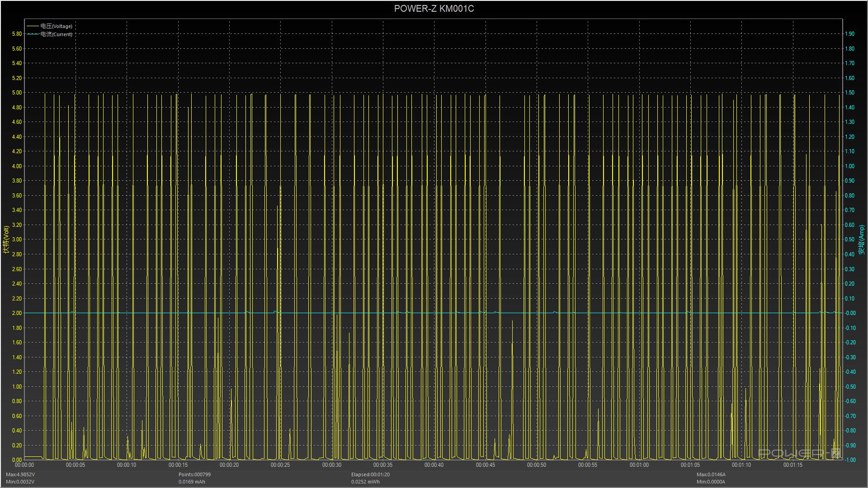Click the 00:00:55 time axis label
Image resolution: width=868 pixels, height=488 pixels.
click(588, 465)
